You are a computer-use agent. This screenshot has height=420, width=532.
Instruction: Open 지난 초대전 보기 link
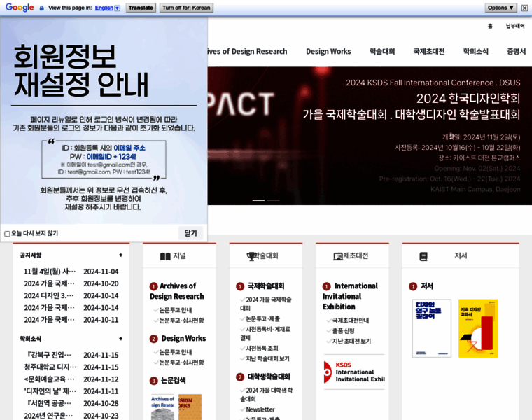click(351, 342)
